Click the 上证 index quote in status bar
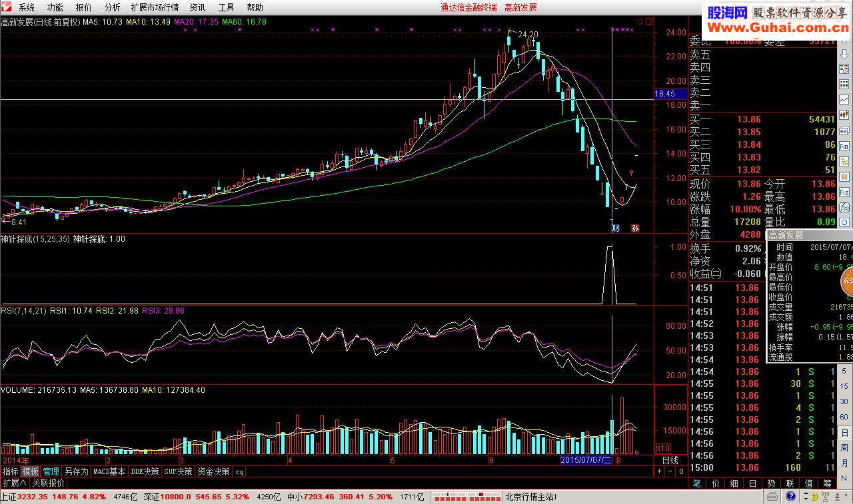The height and width of the screenshot is (504, 853). (x=67, y=497)
